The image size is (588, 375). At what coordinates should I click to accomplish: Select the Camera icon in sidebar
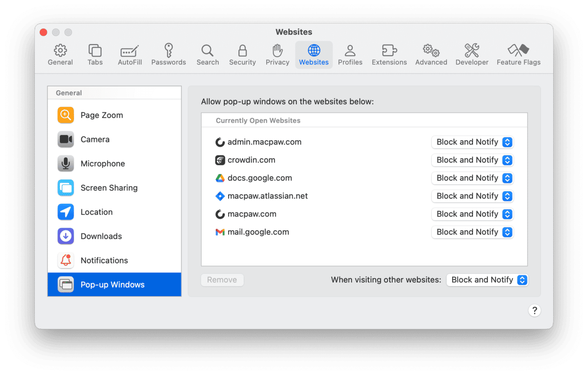(x=66, y=139)
